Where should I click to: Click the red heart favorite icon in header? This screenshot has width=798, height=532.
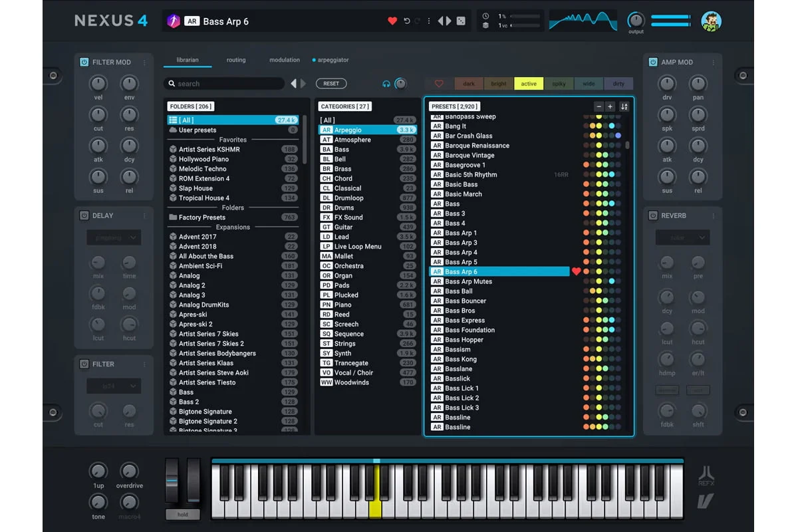click(392, 21)
